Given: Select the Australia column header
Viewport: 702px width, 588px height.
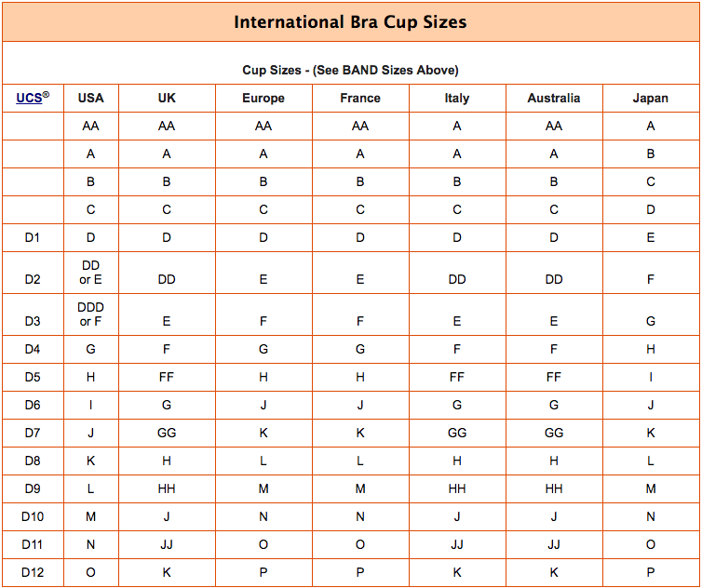Looking at the screenshot, I should coord(554,98).
